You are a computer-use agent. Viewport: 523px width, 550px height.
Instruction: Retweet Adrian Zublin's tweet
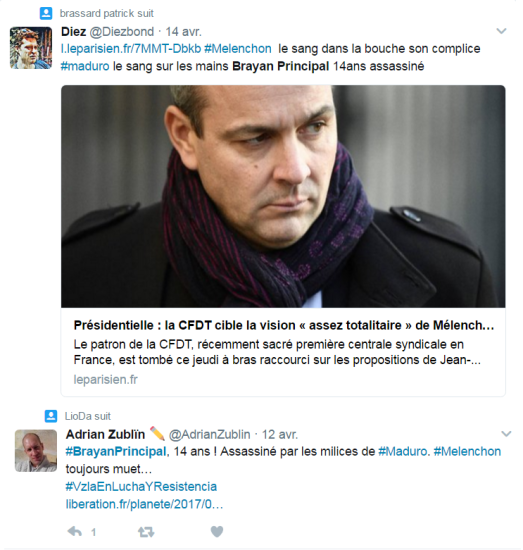coord(146,532)
